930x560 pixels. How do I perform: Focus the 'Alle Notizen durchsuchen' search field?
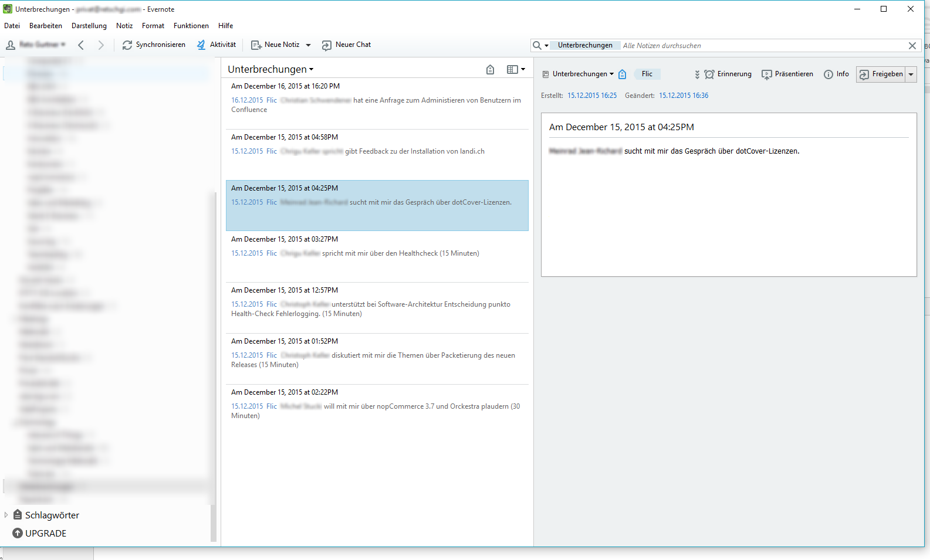pos(763,46)
